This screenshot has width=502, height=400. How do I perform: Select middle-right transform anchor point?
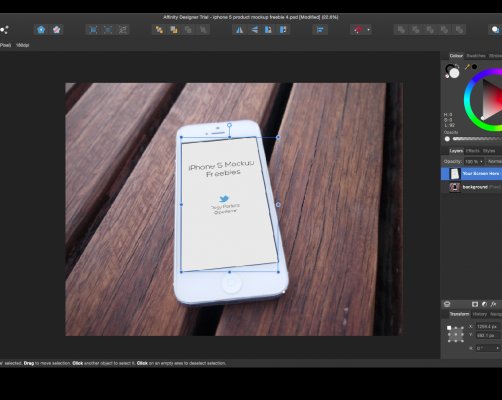coord(462,334)
